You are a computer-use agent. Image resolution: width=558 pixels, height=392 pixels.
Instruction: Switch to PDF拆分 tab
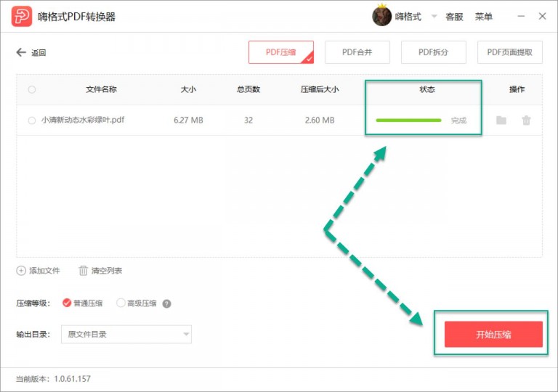click(x=434, y=52)
